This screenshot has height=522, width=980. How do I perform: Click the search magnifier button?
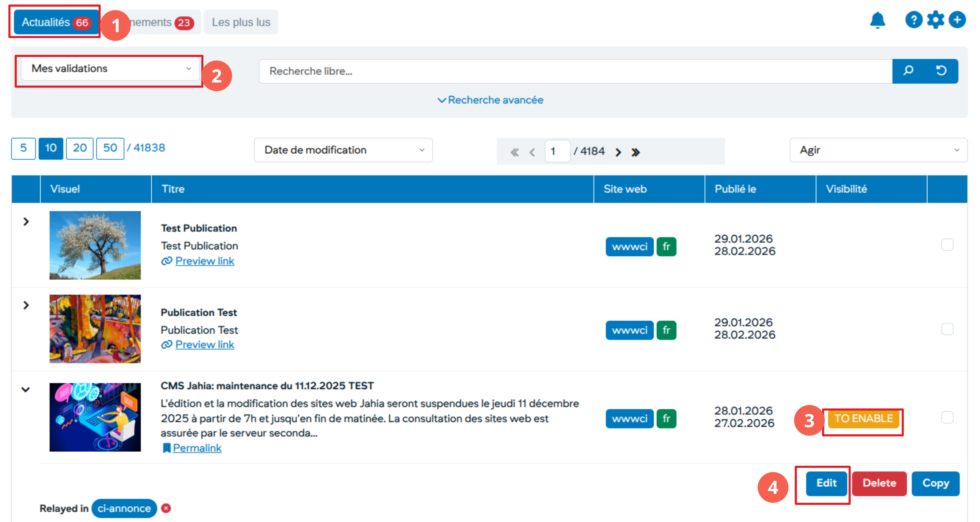click(908, 71)
